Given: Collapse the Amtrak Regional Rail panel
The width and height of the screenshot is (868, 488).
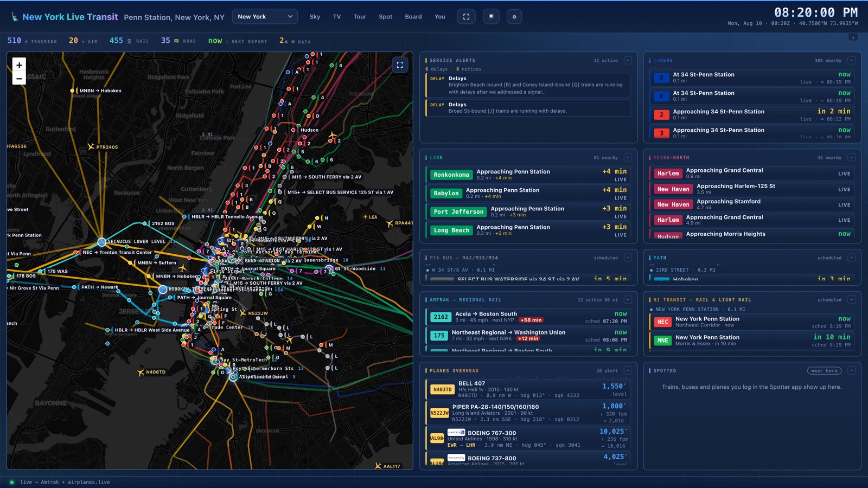Looking at the screenshot, I should click(x=628, y=299).
